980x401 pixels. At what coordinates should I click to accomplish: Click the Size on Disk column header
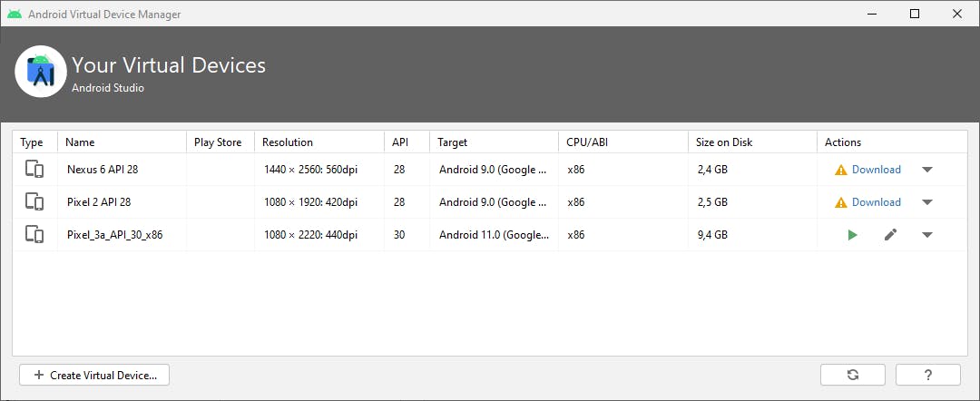724,142
